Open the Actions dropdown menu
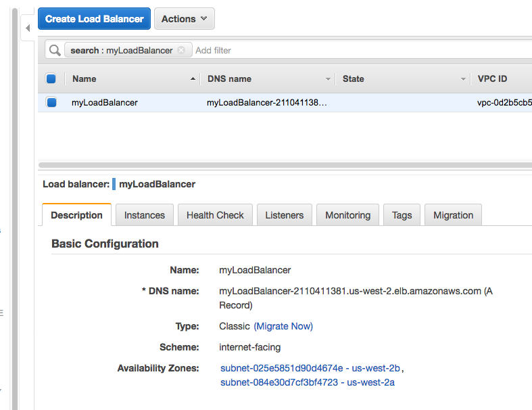Viewport: 532px width, 410px height. (185, 19)
